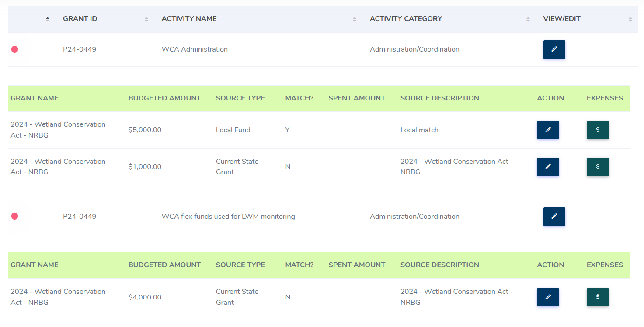
Task: Collapse the WCA flex funds row details
Action: tap(14, 217)
